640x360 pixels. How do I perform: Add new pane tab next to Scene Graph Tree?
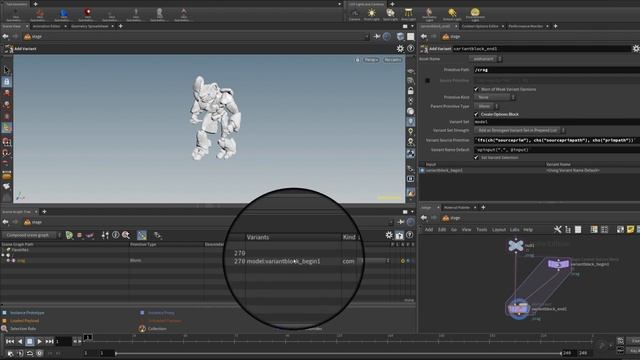tap(44, 212)
